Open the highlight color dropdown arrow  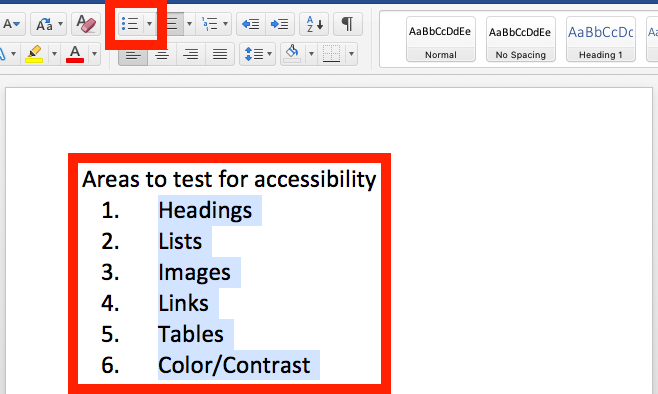pos(54,54)
